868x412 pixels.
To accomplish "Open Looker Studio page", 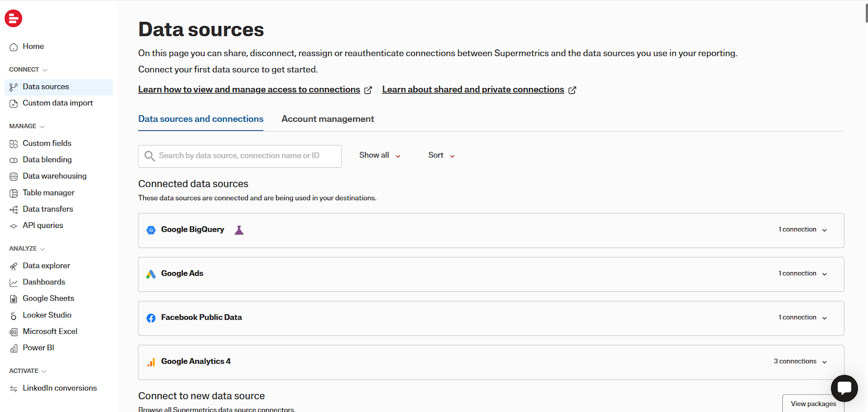I will tap(47, 315).
